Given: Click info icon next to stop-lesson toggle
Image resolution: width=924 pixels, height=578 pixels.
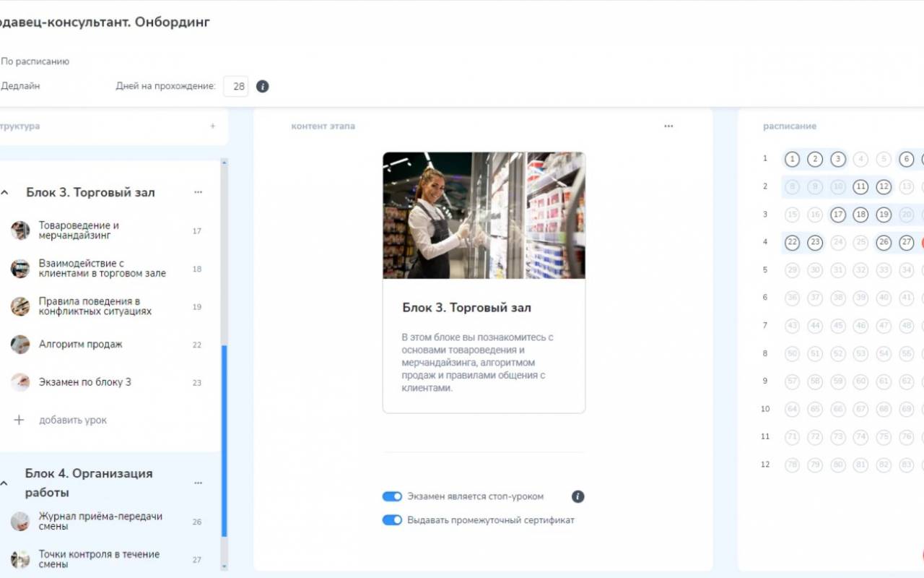Looking at the screenshot, I should coord(577,496).
